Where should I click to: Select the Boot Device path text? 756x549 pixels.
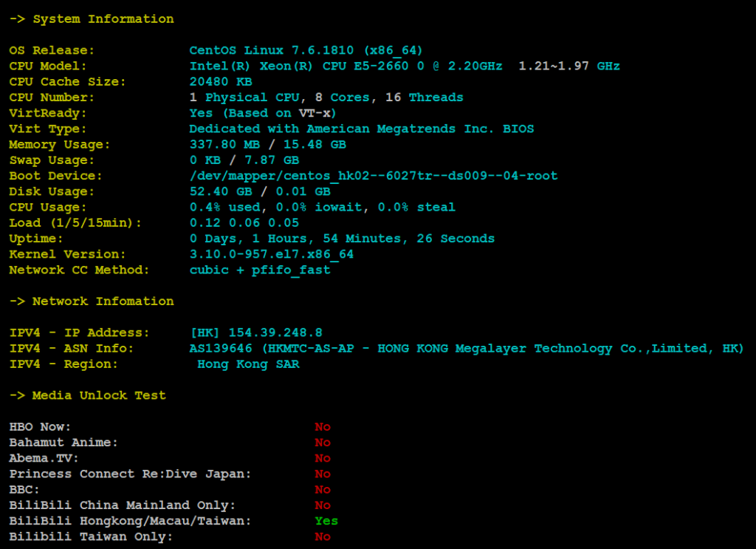point(374,176)
